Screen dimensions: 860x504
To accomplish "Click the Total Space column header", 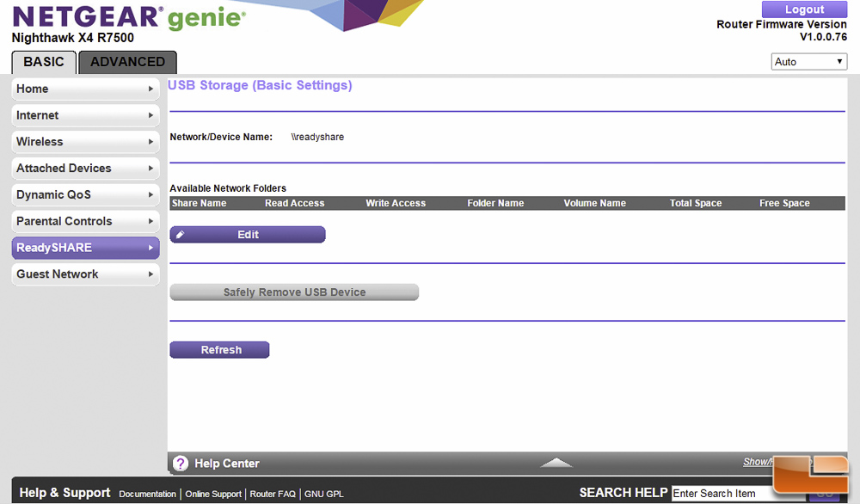I will [696, 204].
